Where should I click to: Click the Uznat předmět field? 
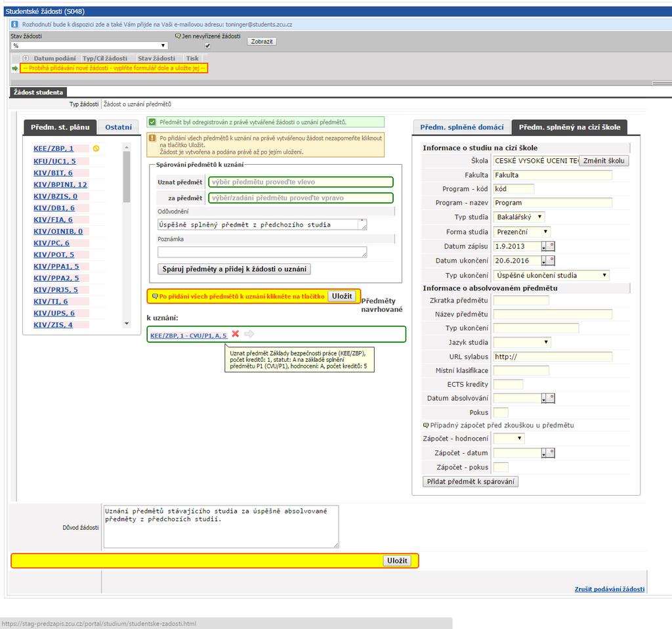[301, 182]
